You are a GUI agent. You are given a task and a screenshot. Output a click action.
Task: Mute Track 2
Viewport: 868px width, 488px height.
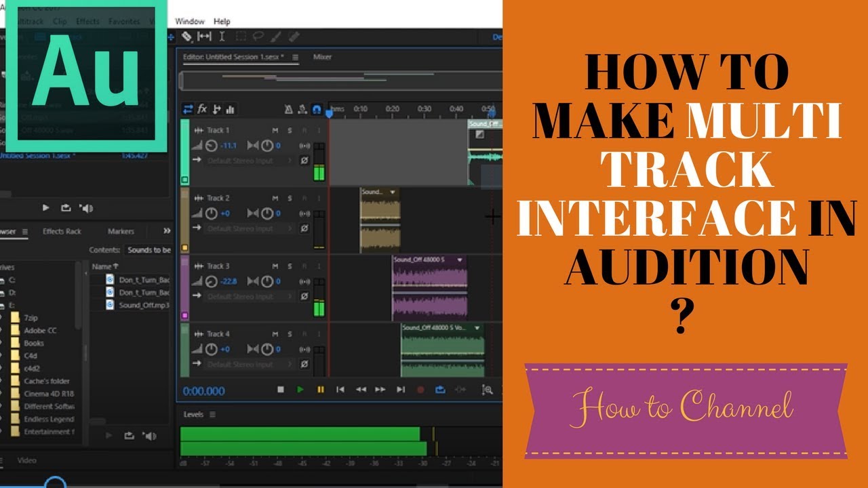point(275,198)
